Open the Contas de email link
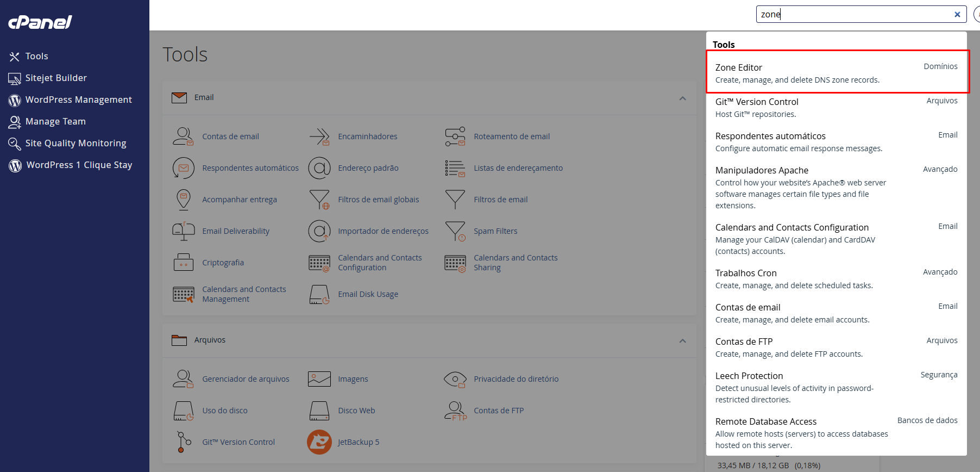The height and width of the screenshot is (472, 980). pyautogui.click(x=230, y=136)
